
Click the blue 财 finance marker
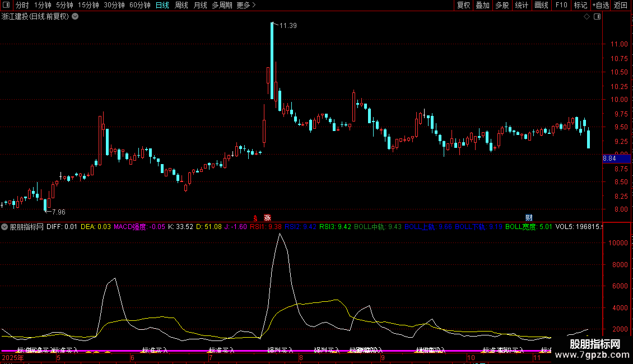pos(529,217)
